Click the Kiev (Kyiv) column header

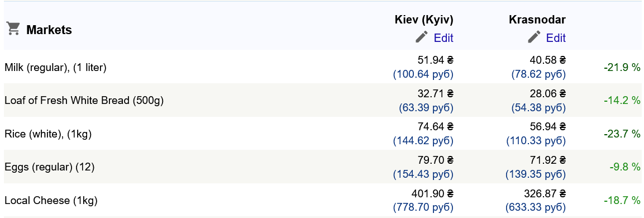[x=424, y=20]
